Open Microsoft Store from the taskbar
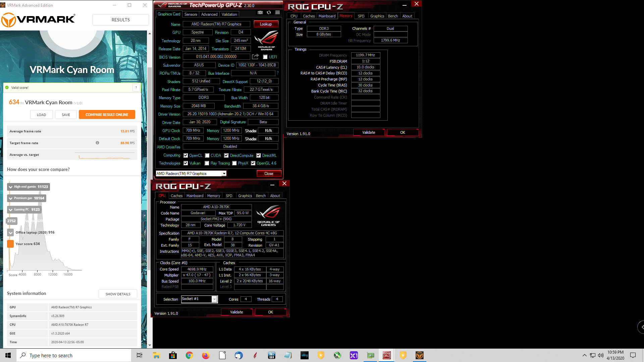644x362 pixels. 173,355
